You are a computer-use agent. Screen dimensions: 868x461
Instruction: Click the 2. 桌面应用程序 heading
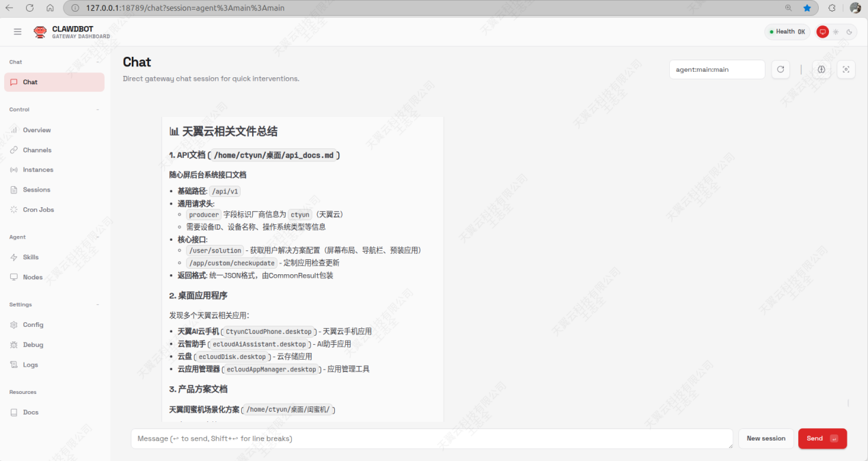198,295
